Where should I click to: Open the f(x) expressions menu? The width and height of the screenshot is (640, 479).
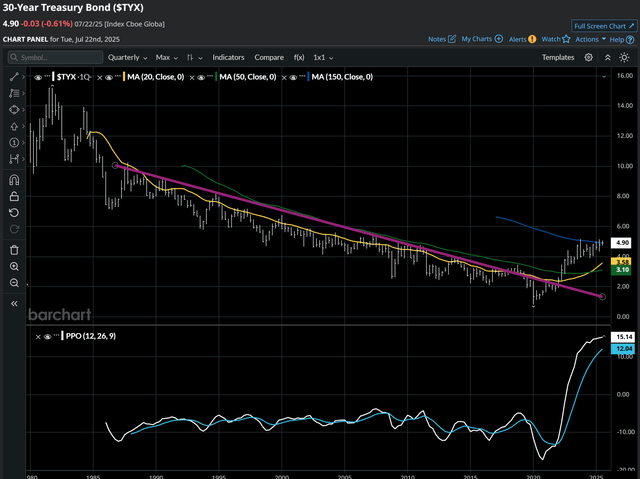point(299,58)
